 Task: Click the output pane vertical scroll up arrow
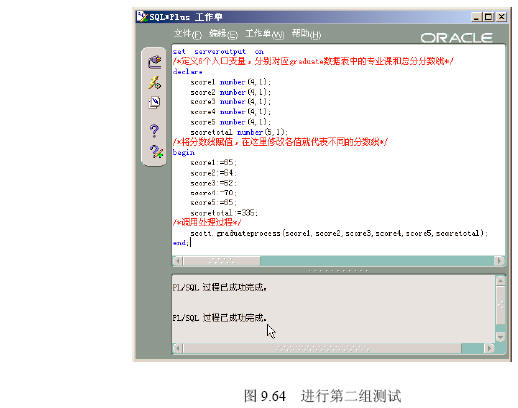click(500, 281)
